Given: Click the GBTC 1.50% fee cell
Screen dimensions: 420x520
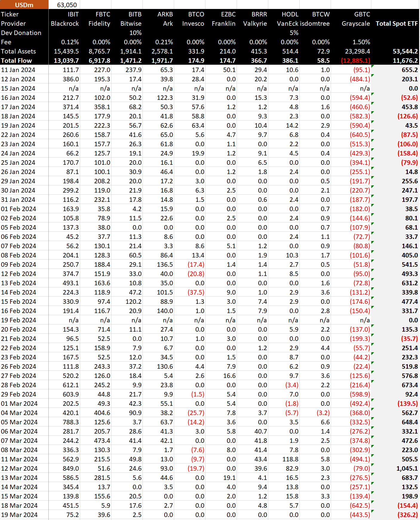Looking at the screenshot, I should click(x=361, y=42).
